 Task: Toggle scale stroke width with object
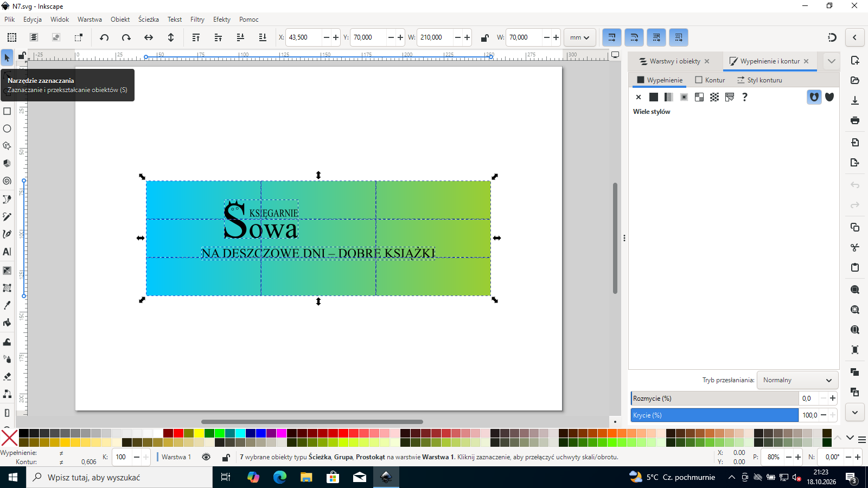click(612, 37)
